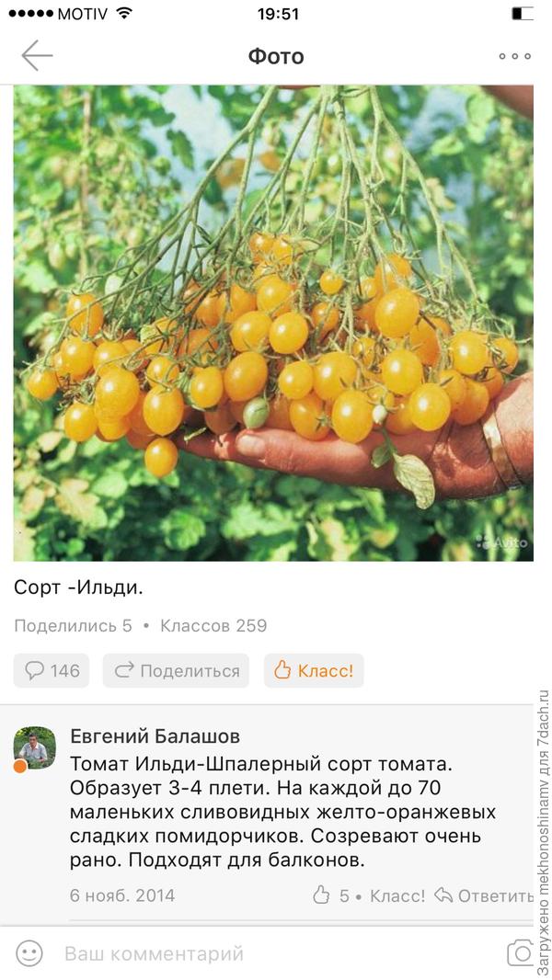This screenshot has width=552, height=980.
Task: Open the three-dot options menu
Action: (x=514, y=56)
